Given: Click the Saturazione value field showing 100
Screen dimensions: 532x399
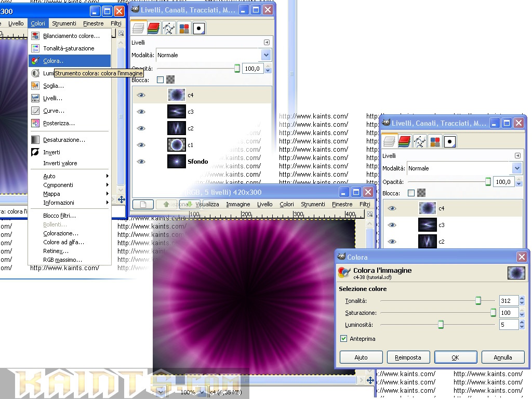Looking at the screenshot, I should (509, 313).
